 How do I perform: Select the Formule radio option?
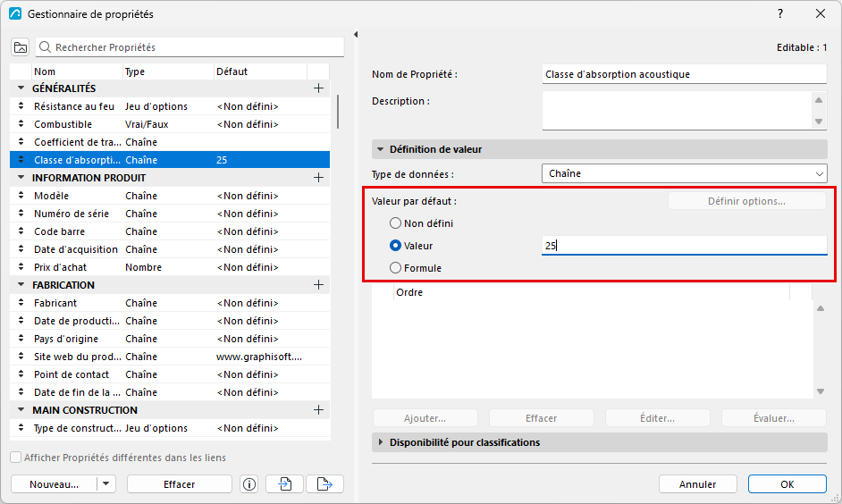395,268
